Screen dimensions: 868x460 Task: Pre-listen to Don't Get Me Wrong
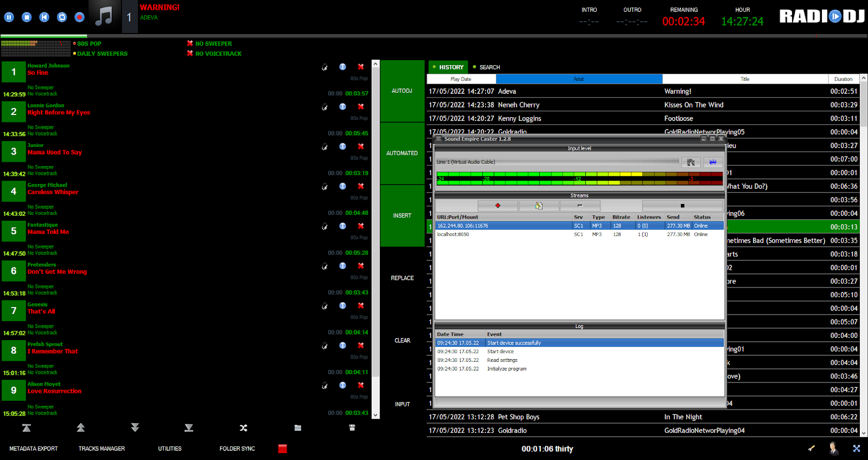[324, 266]
